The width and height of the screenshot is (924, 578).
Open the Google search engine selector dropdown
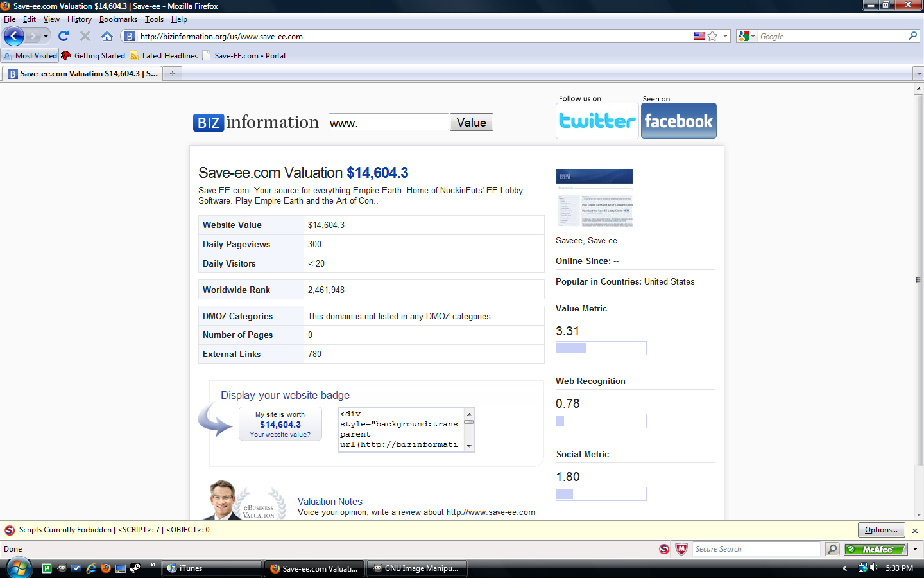coord(746,37)
